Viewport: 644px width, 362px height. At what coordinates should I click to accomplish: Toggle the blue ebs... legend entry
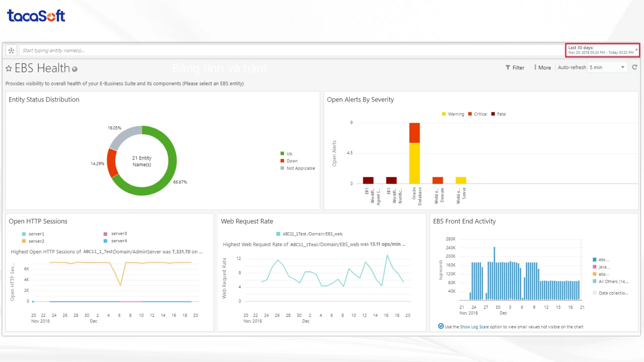601,260
